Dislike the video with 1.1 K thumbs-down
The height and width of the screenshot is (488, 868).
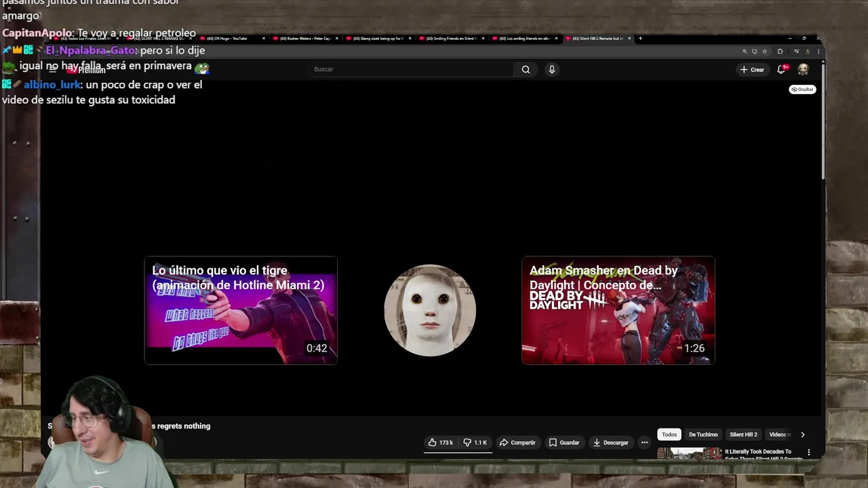pyautogui.click(x=475, y=443)
